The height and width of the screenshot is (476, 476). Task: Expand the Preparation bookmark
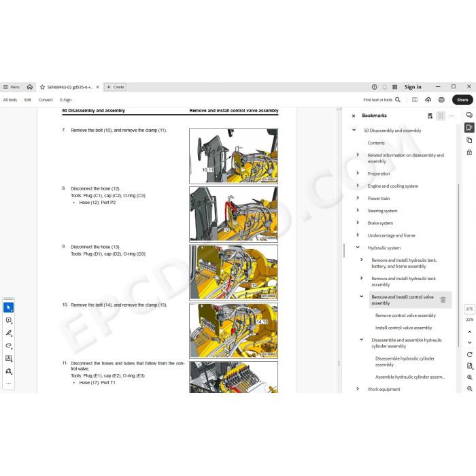click(x=358, y=173)
